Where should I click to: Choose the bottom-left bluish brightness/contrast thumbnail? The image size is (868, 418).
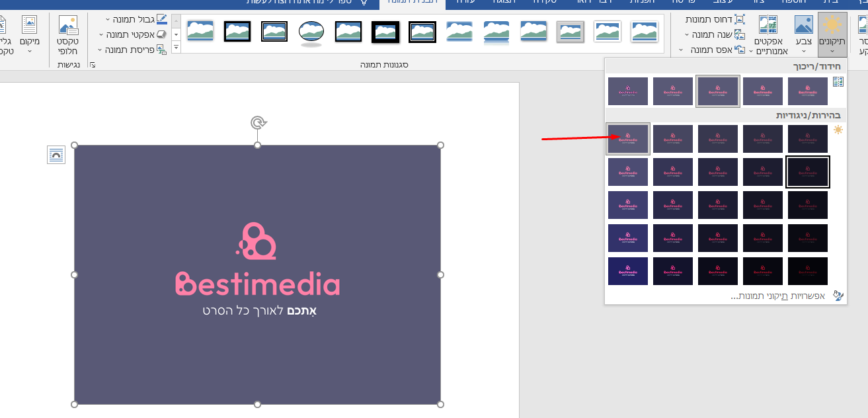pos(628,271)
